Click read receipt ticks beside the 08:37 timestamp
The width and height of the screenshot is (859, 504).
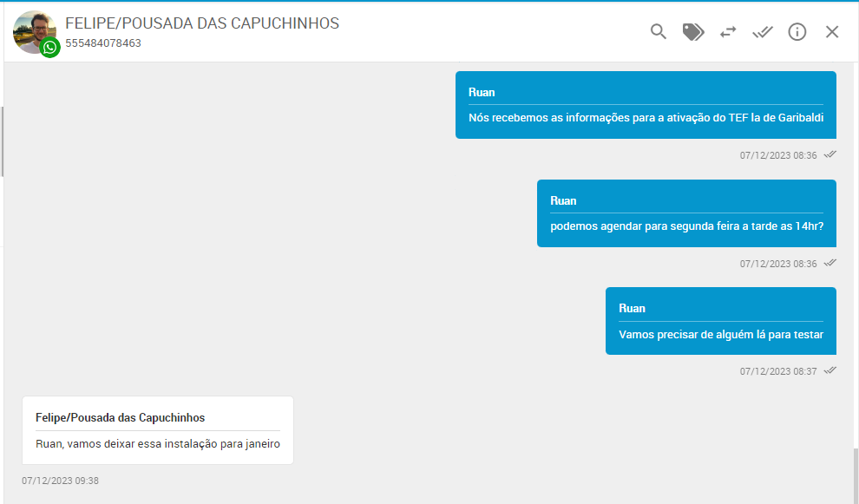pyautogui.click(x=830, y=370)
